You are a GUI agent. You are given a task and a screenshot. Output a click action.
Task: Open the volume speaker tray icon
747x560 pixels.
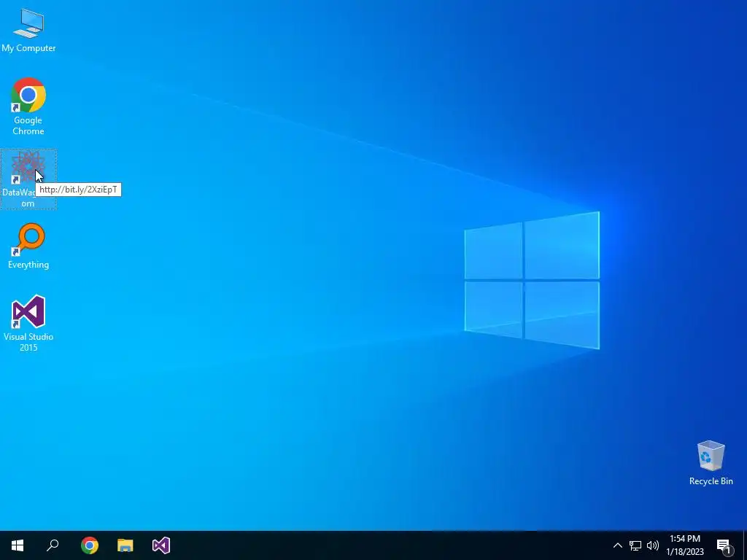653,545
